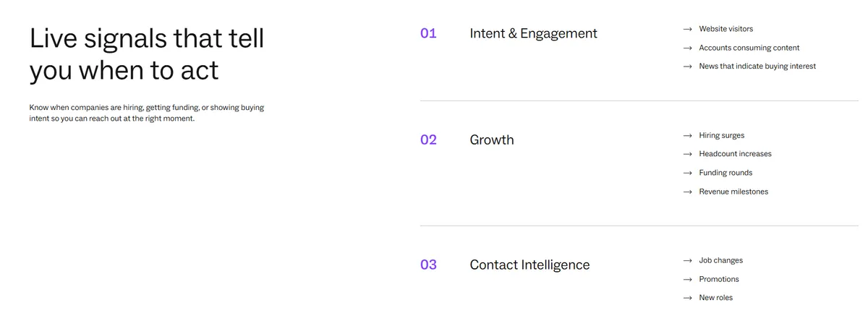Image resolution: width=868 pixels, height=326 pixels.
Task: Click the arrow beside Headcount increases
Action: click(x=688, y=155)
